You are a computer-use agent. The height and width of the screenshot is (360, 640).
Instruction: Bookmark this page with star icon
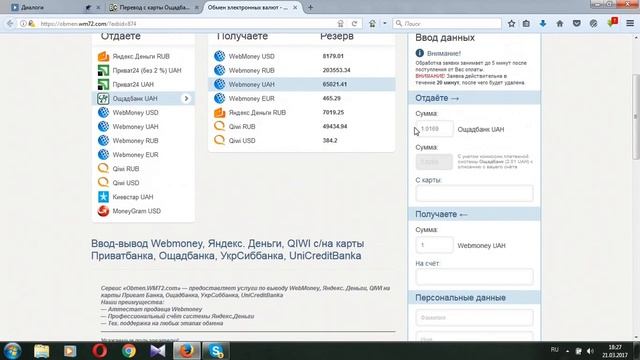click(x=511, y=24)
